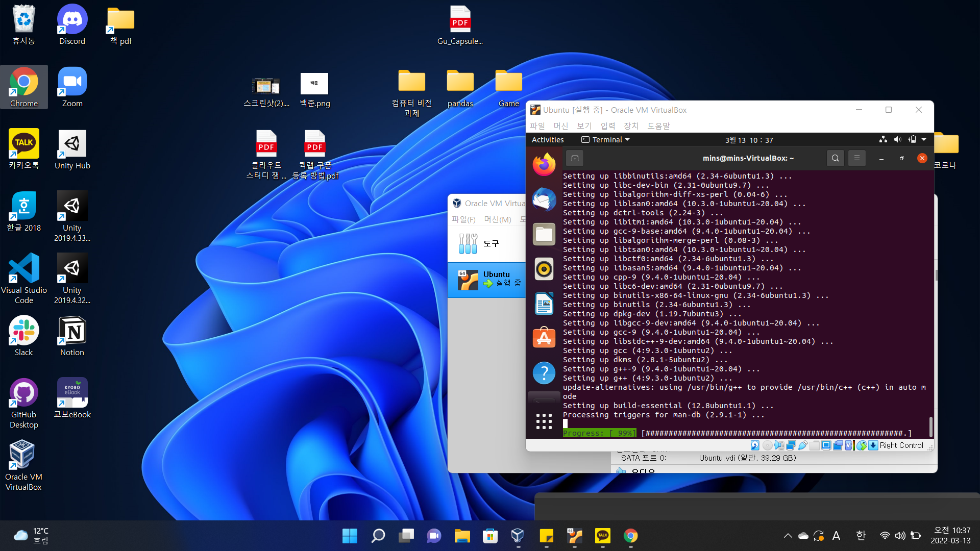980x551 pixels.
Task: Open Ubuntu Software in the dock
Action: coord(544,338)
